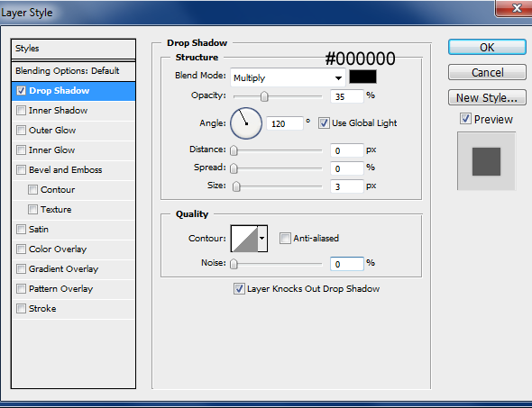
Task: Expand the contour picker arrow
Action: pyautogui.click(x=262, y=239)
